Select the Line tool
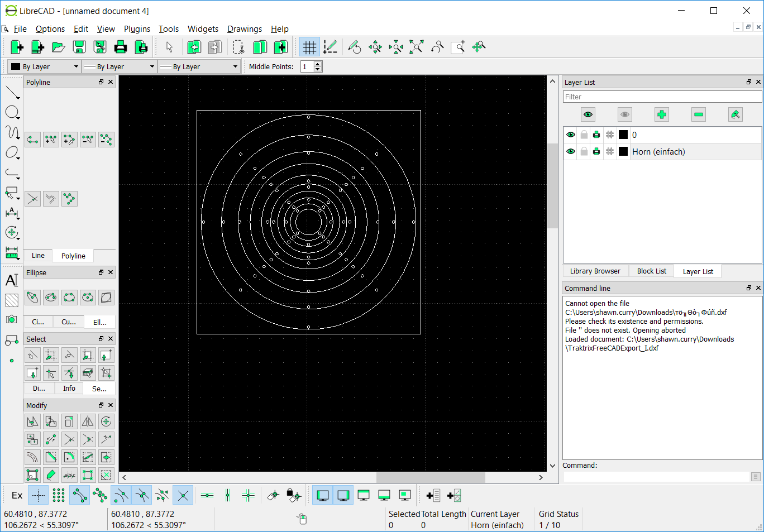 click(12, 92)
